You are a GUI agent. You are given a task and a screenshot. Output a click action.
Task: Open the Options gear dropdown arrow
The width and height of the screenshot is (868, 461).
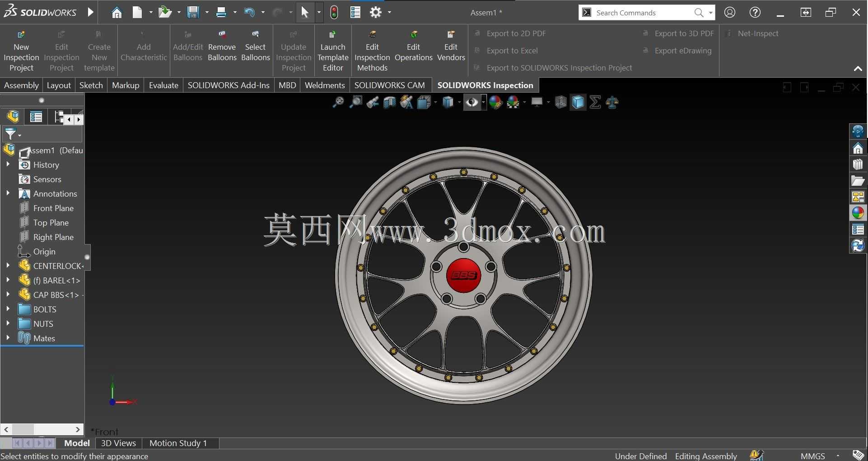389,13
